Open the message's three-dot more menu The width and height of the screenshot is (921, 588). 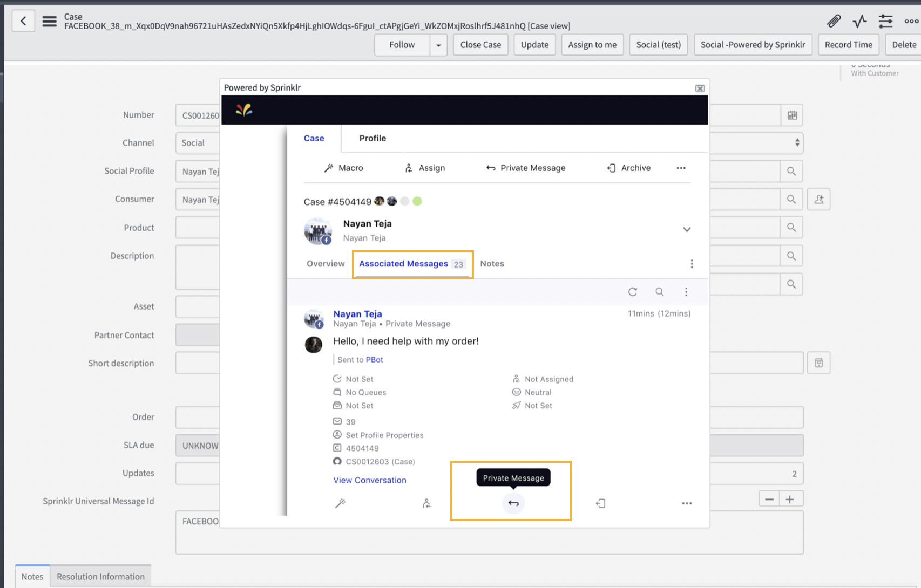(x=687, y=503)
